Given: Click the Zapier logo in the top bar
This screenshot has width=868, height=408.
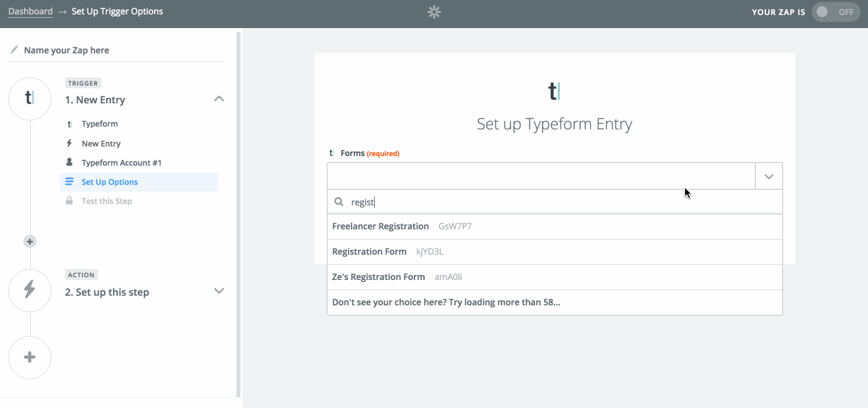Looking at the screenshot, I should point(434,12).
